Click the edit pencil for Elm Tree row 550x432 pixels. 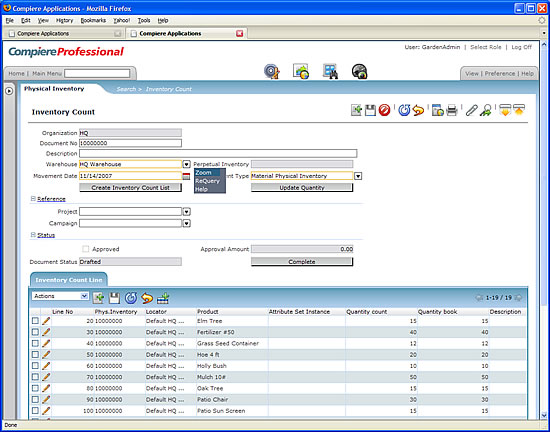tap(46, 321)
